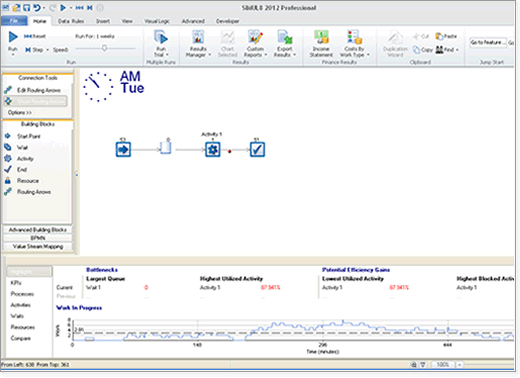520x378 pixels.
Task: Click the Copy button in Clipboard
Action: [x=423, y=50]
